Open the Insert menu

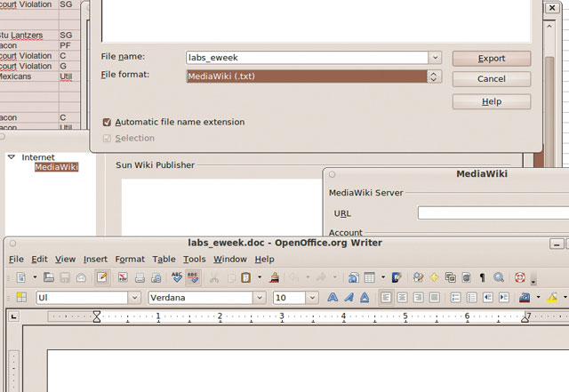95,260
